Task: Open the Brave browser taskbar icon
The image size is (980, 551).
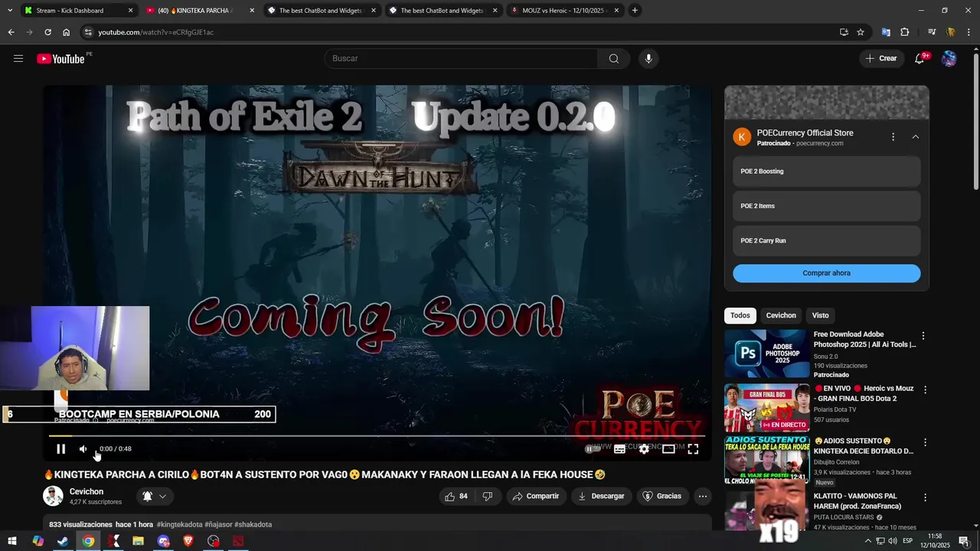Action: pos(188,541)
